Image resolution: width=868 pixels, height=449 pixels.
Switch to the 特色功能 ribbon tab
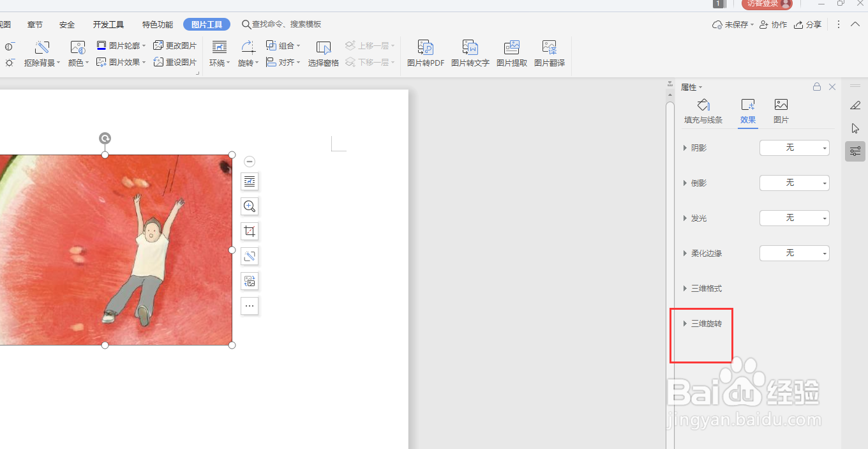point(157,24)
